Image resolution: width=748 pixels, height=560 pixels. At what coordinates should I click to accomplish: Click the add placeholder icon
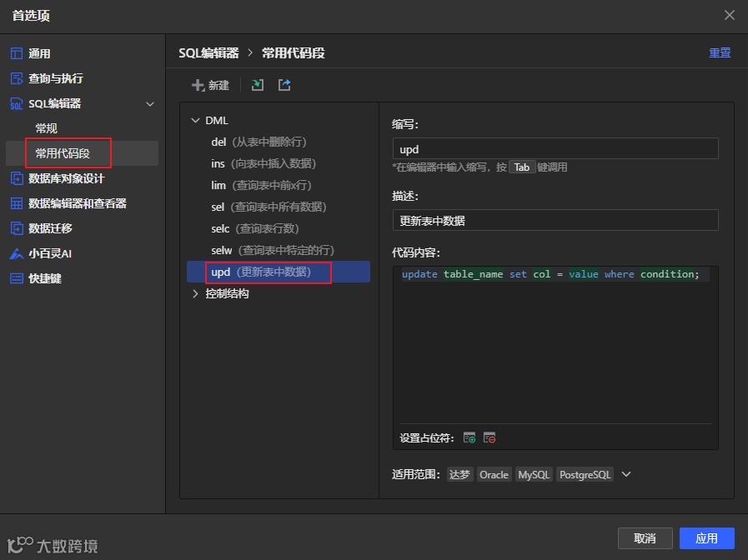[469, 437]
